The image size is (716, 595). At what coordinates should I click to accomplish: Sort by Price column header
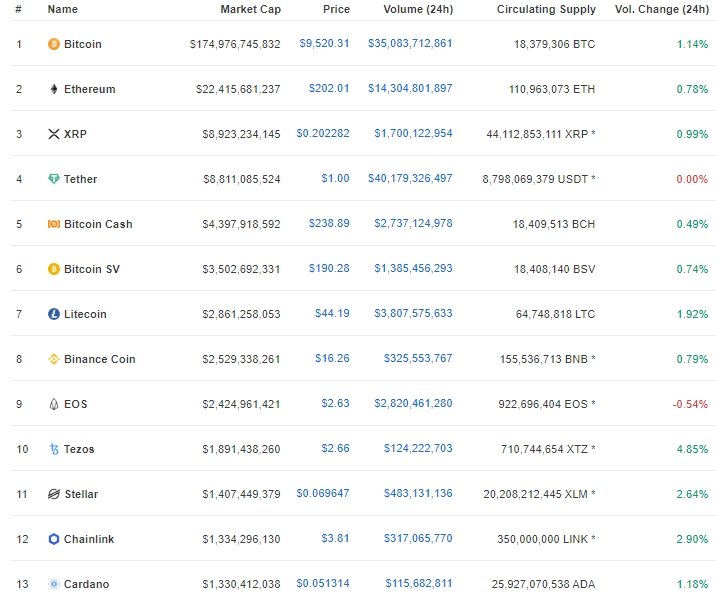[336, 9]
